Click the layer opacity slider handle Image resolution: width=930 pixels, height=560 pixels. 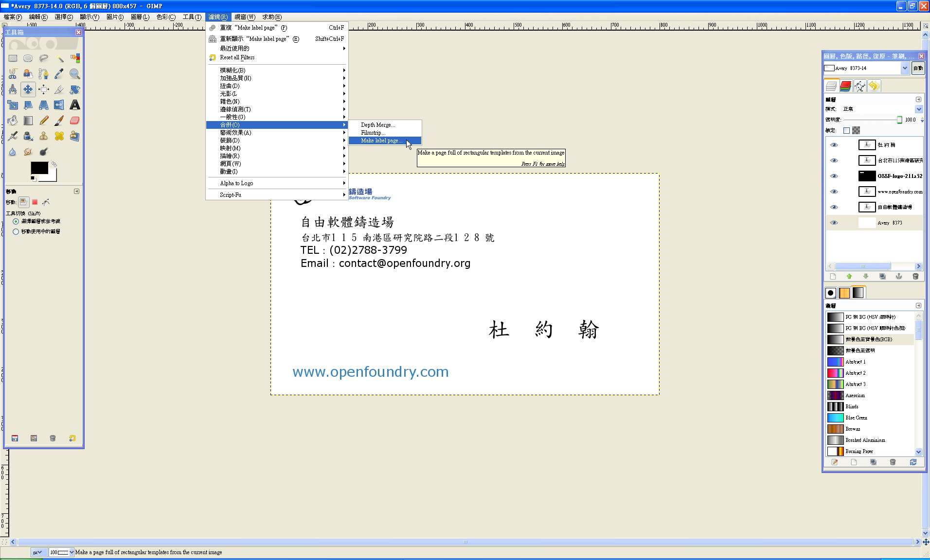(899, 120)
